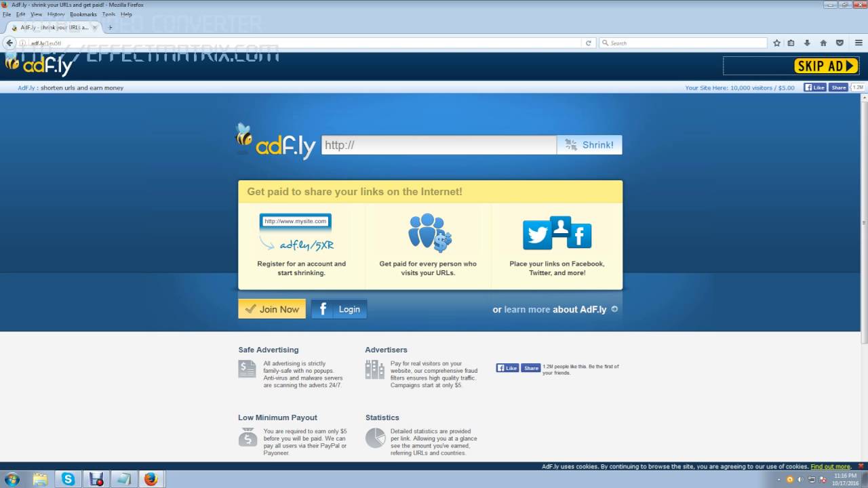Screen dimensions: 868x488
Task: Click the top bar Facebook Like button
Action: tap(815, 87)
